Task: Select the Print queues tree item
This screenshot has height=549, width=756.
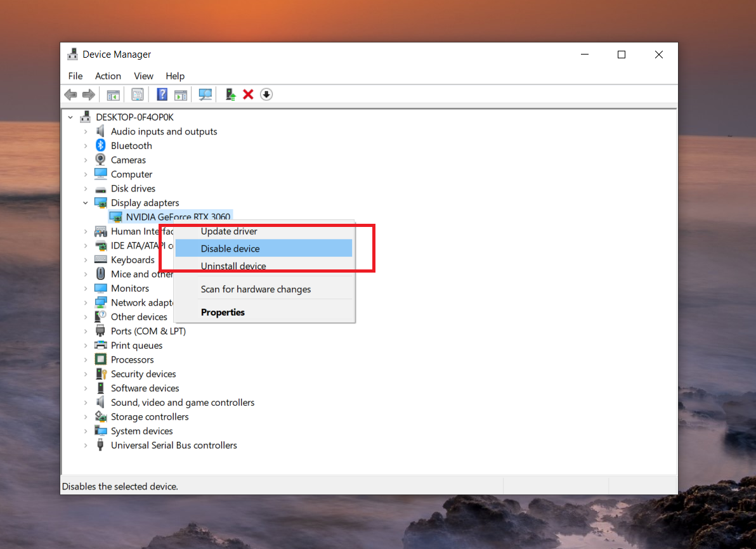Action: pyautogui.click(x=136, y=346)
